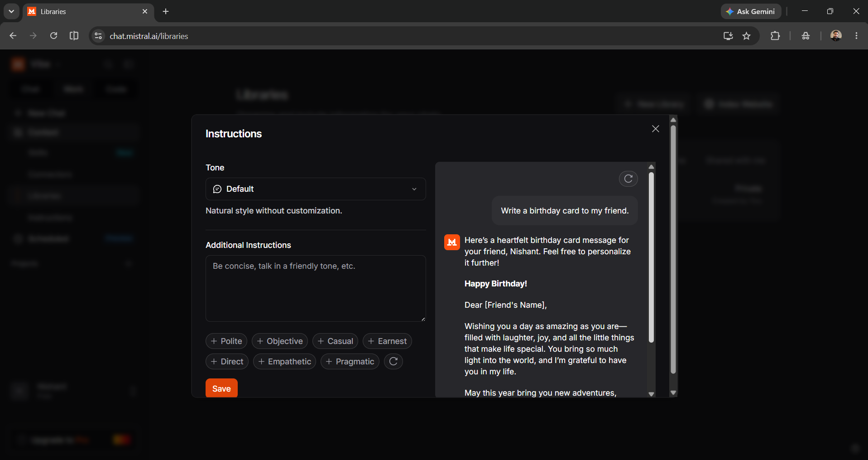Viewport: 868px width, 460px height.
Task: Add the Direct suggestion chip
Action: point(227,362)
